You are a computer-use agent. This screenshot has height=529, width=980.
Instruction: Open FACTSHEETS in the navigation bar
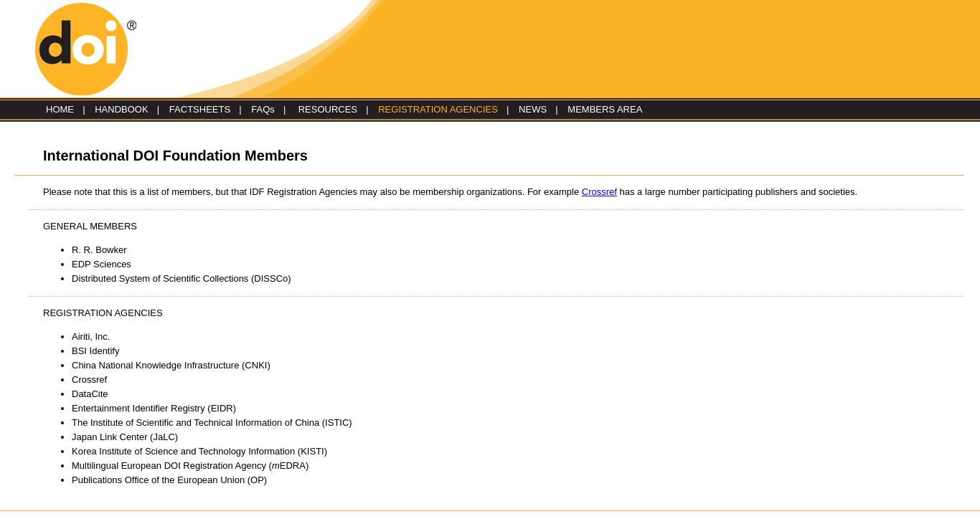coord(199,110)
